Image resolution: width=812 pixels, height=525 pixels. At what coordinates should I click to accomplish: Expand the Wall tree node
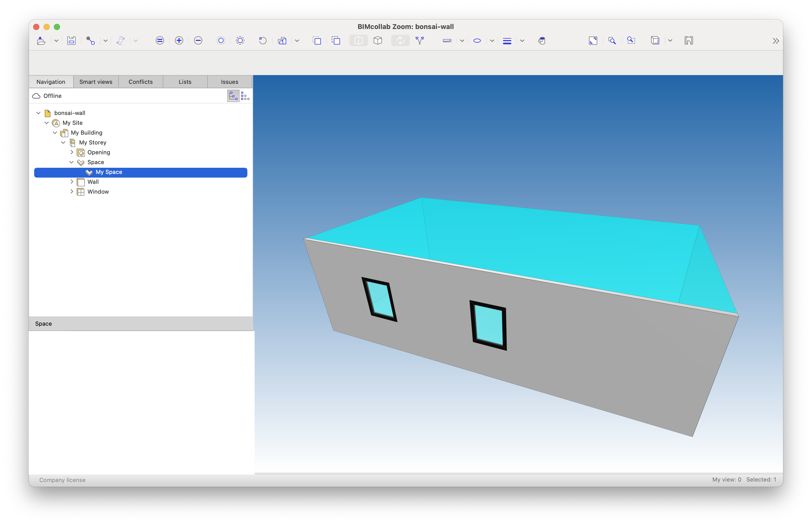(72, 182)
